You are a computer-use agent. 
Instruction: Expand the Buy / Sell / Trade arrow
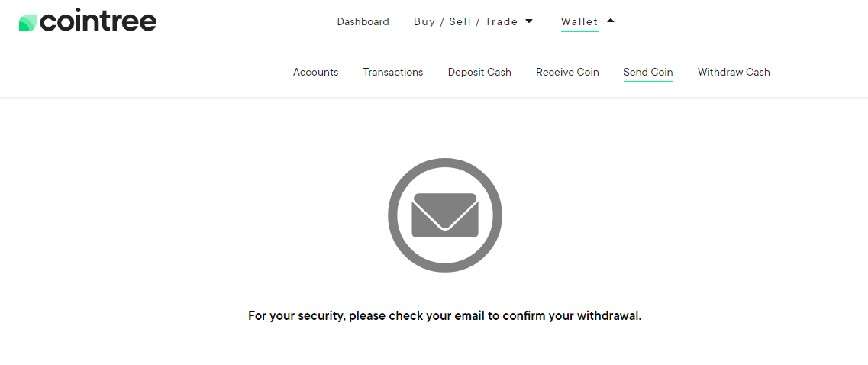[528, 21]
